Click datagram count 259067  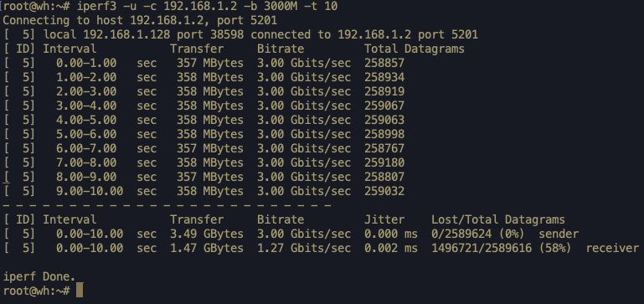click(x=384, y=106)
